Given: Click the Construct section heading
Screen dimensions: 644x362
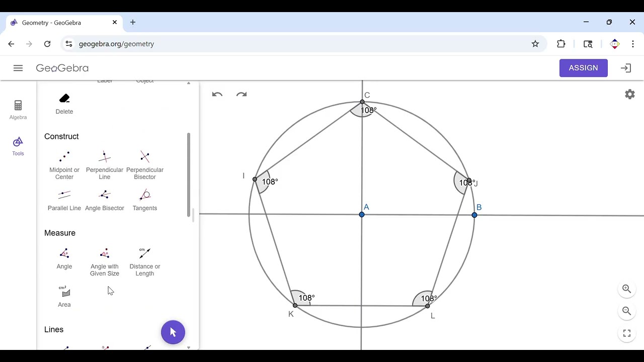Looking at the screenshot, I should [x=61, y=136].
